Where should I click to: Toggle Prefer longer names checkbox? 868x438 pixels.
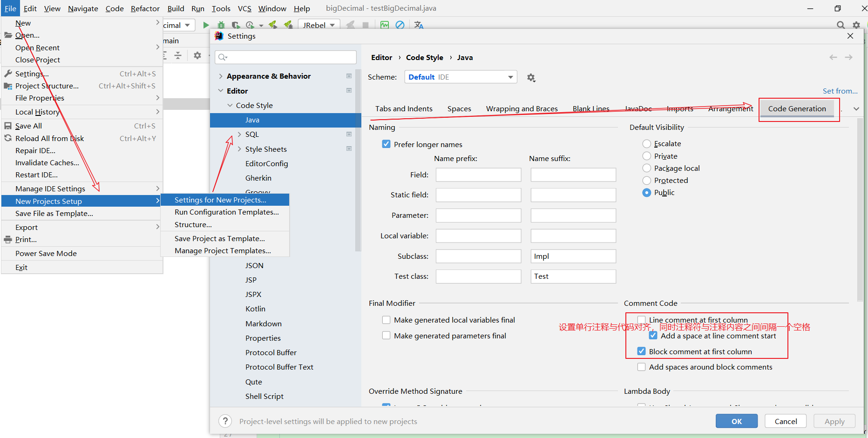(x=386, y=144)
